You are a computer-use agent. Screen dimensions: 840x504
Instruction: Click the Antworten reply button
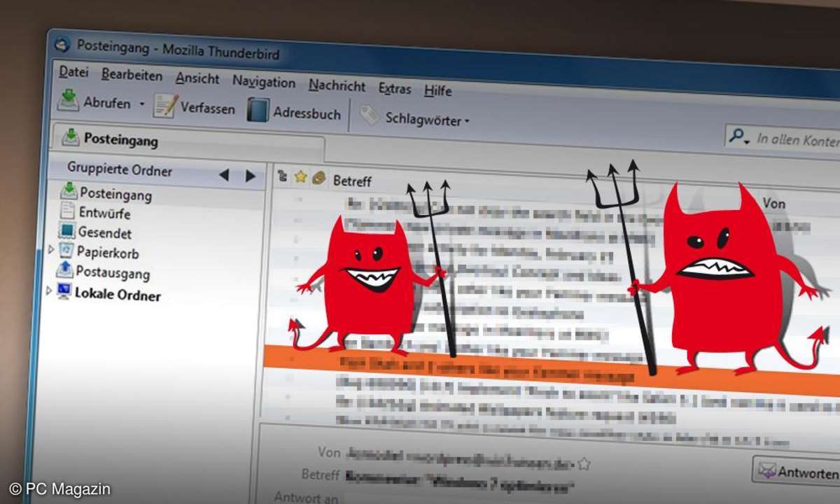[798, 470]
